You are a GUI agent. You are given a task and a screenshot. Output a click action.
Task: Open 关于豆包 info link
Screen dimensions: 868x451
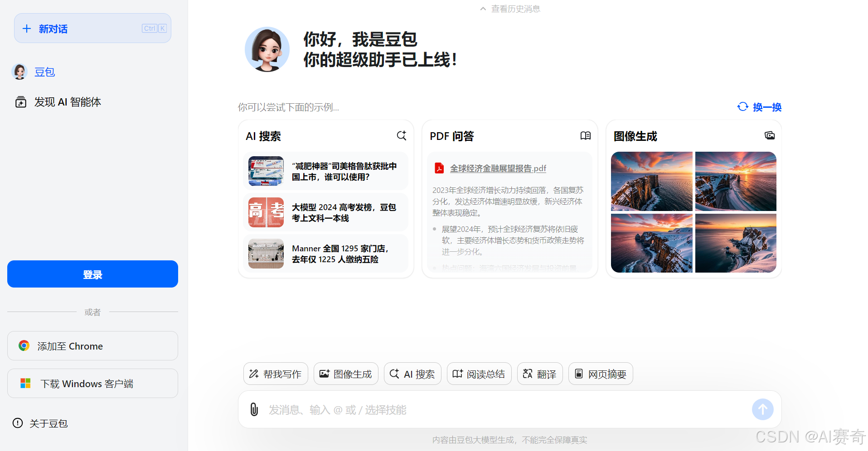[x=48, y=423]
